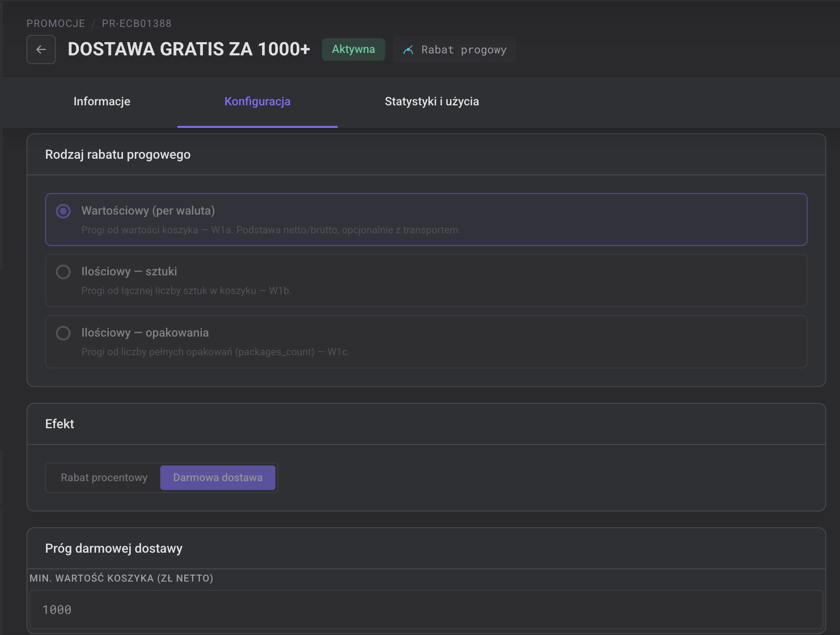Switch effect to Rabat procentowy
840x635 pixels.
104,478
